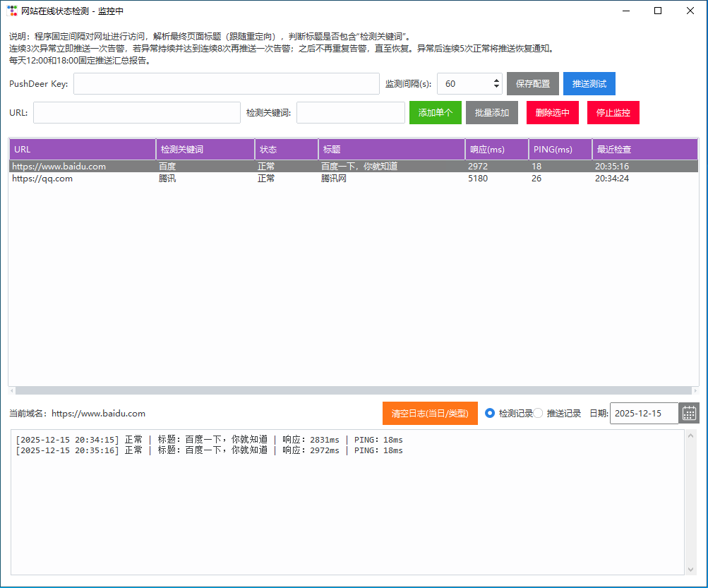
Task: Open 批量添加 batch add dialog
Action: [x=492, y=113]
